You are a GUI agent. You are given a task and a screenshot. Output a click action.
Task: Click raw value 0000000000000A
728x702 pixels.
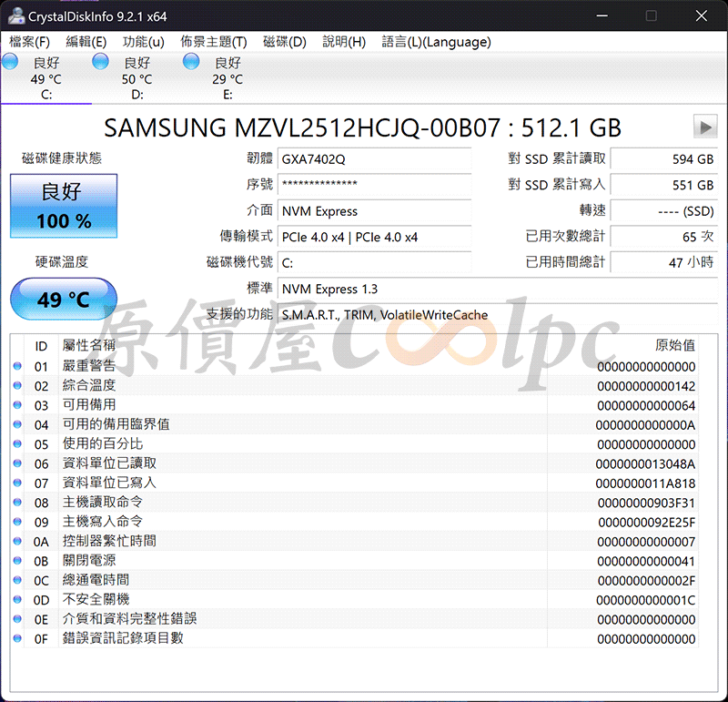[x=645, y=425]
